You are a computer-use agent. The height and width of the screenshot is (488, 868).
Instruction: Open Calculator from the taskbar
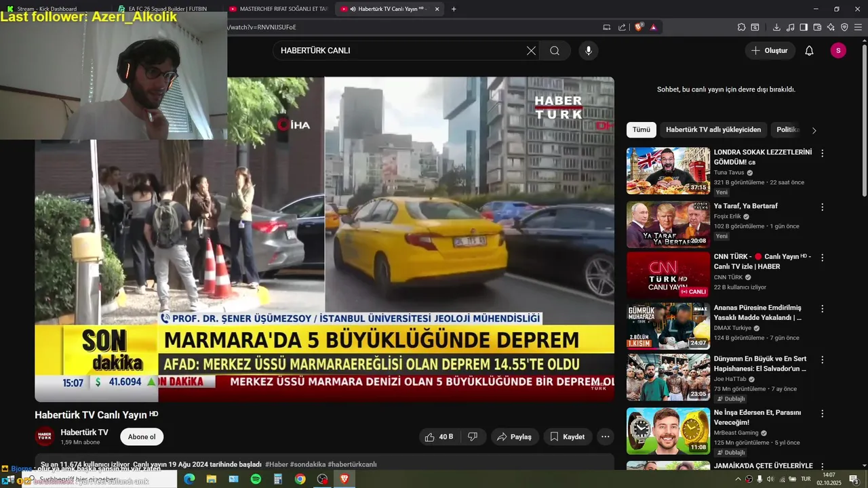tap(278, 479)
